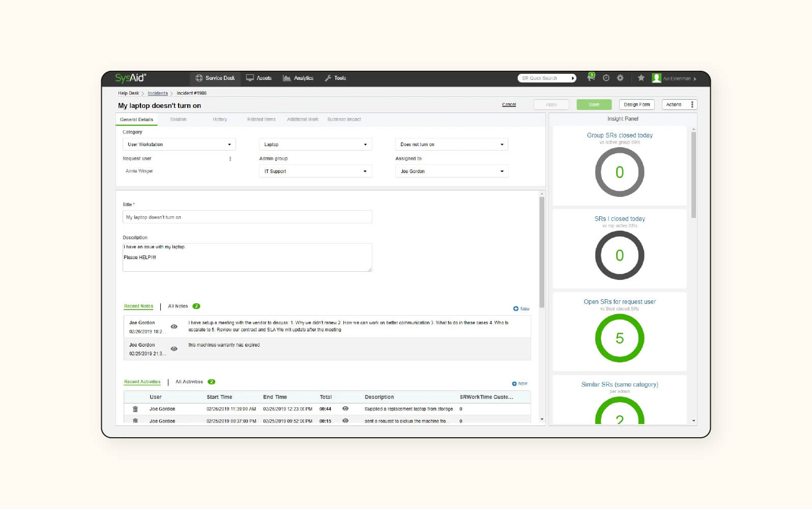The image size is (812, 509).
Task: Open the Tools menu
Action: (x=335, y=78)
